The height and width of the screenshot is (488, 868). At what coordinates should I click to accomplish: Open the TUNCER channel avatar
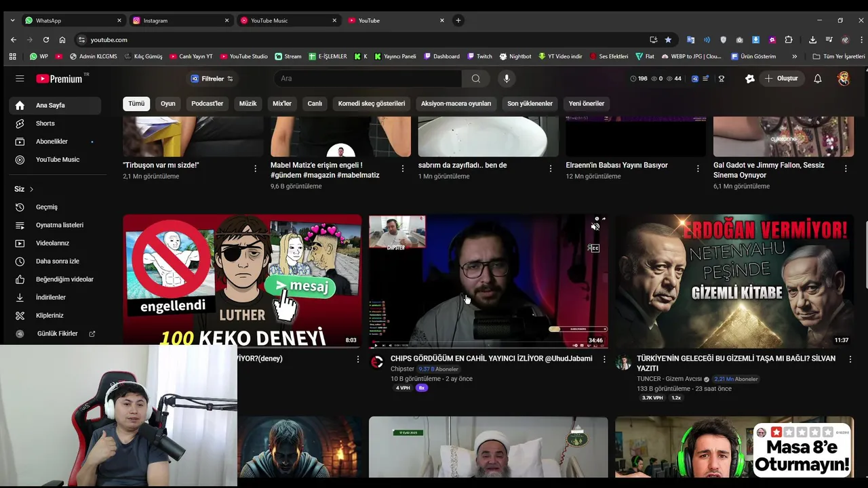[623, 363]
